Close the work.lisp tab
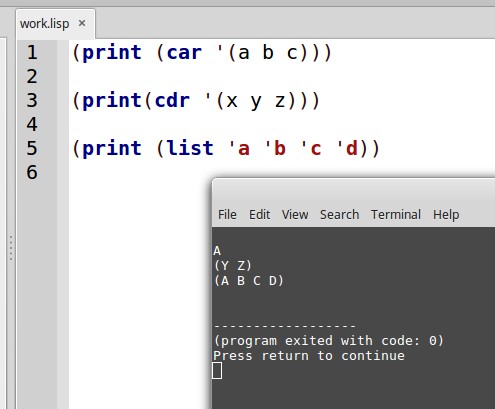 (82, 23)
